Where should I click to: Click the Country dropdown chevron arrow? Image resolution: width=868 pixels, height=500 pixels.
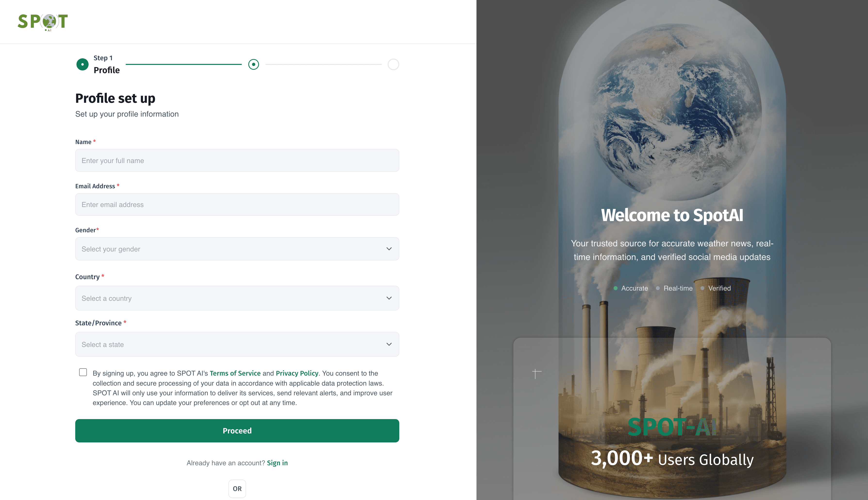click(389, 298)
